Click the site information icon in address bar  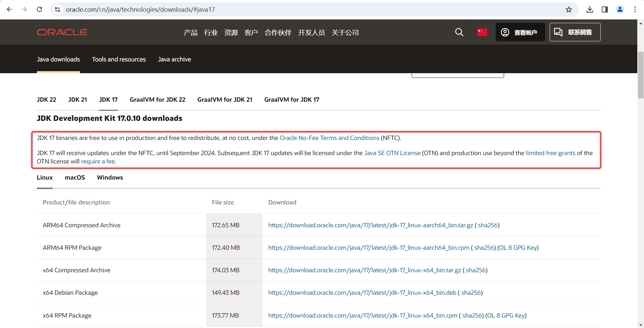pos(57,9)
